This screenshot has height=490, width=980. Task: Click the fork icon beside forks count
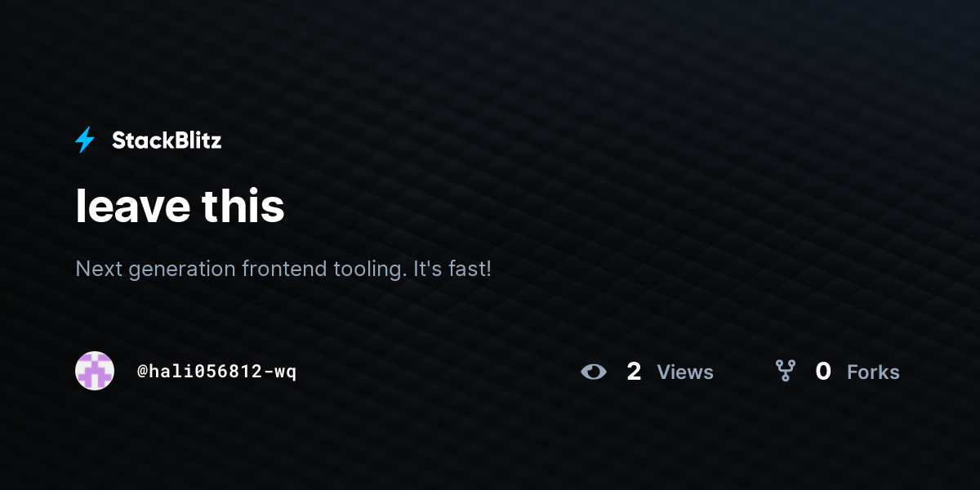tap(786, 372)
